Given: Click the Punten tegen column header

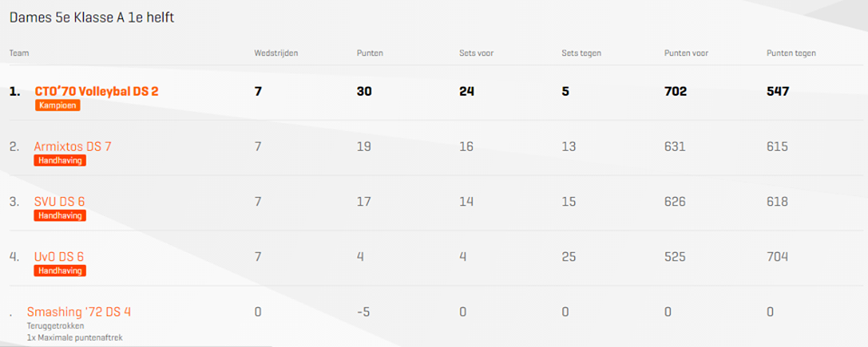Looking at the screenshot, I should coord(791,53).
